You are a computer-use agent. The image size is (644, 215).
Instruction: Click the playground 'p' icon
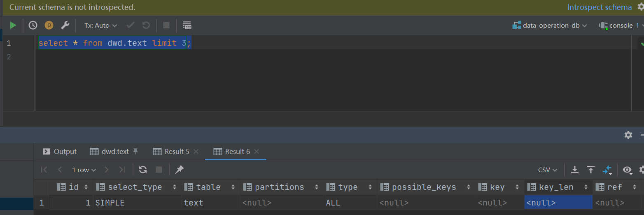pos(49,25)
